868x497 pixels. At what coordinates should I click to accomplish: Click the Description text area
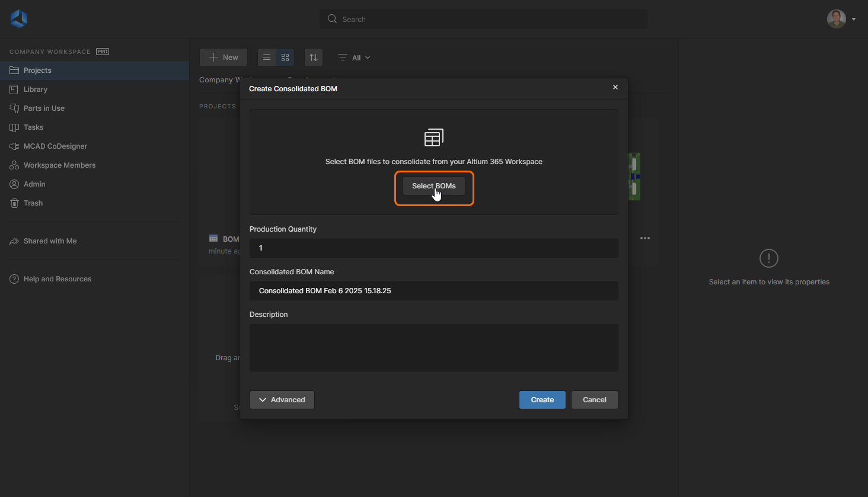coord(434,348)
